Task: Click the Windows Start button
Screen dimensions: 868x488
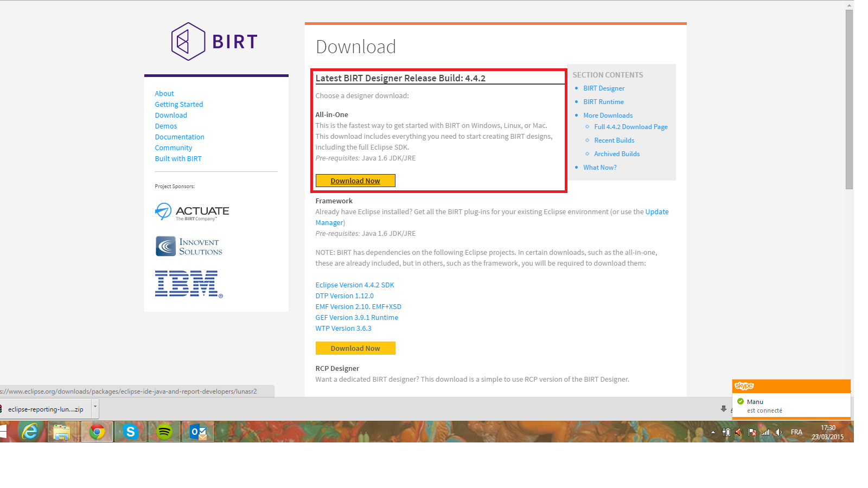Action: click(x=3, y=432)
